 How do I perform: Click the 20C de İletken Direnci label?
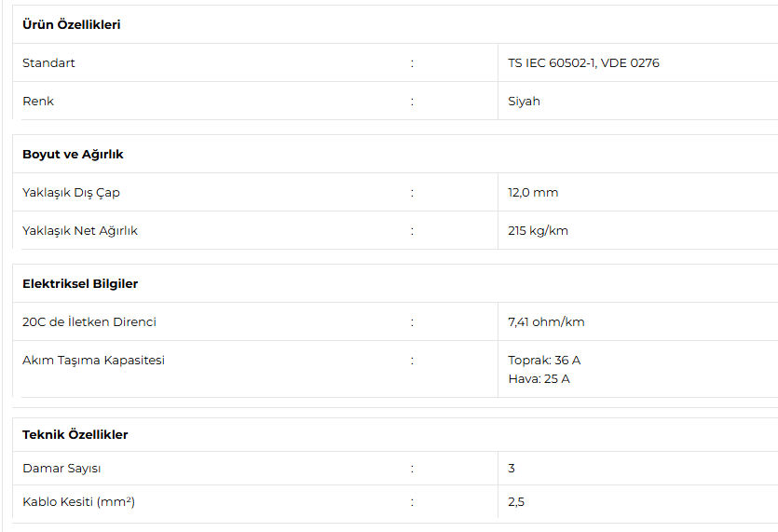pos(89,322)
